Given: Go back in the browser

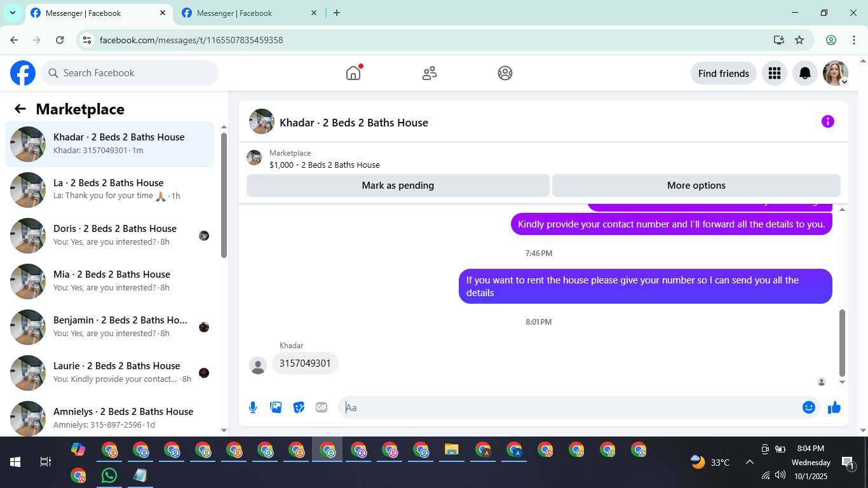Looking at the screenshot, I should pyautogui.click(x=14, y=40).
